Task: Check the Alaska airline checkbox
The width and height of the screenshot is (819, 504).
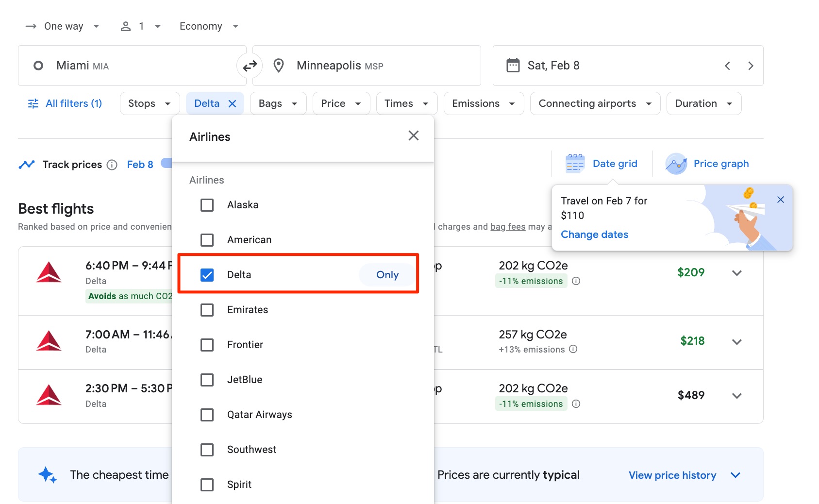Action: (207, 205)
